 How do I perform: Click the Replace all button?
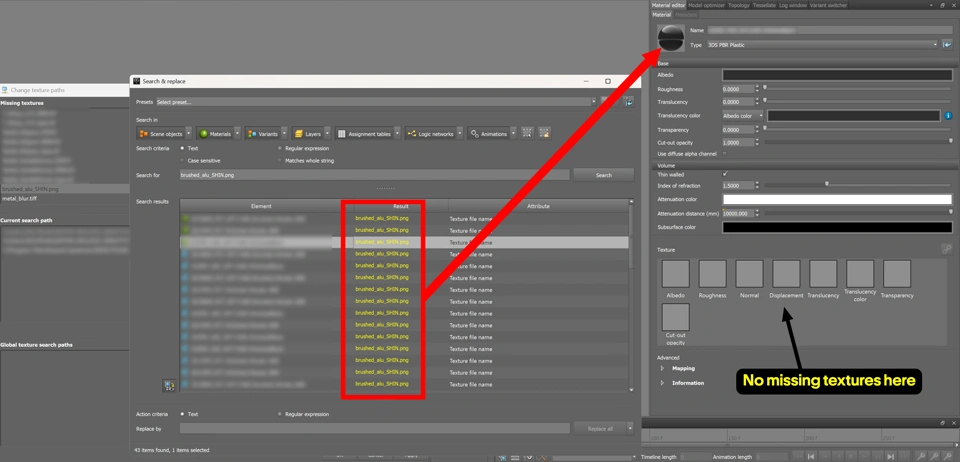(600, 429)
